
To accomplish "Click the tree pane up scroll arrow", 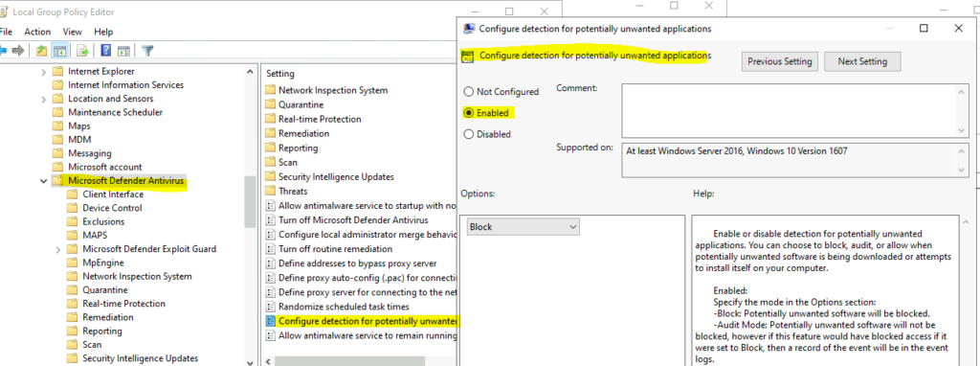I will pos(250,71).
